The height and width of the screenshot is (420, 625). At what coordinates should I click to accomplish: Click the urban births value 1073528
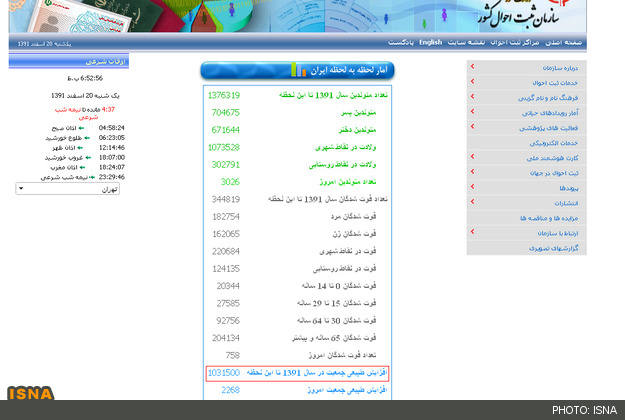pos(224,147)
